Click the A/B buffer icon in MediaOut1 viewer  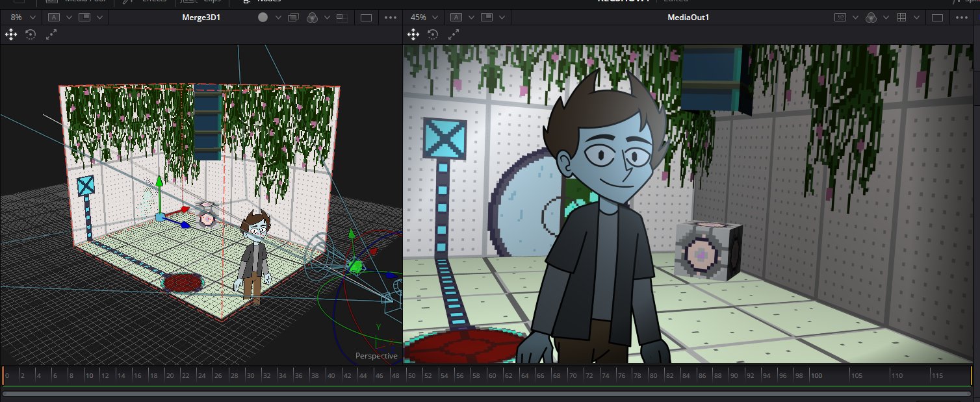pyautogui.click(x=457, y=18)
